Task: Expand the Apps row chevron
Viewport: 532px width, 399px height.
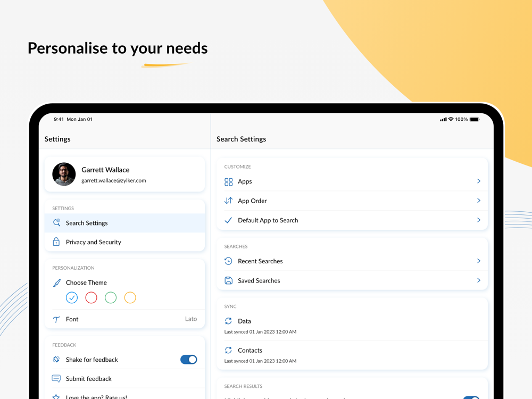Action: click(479, 181)
